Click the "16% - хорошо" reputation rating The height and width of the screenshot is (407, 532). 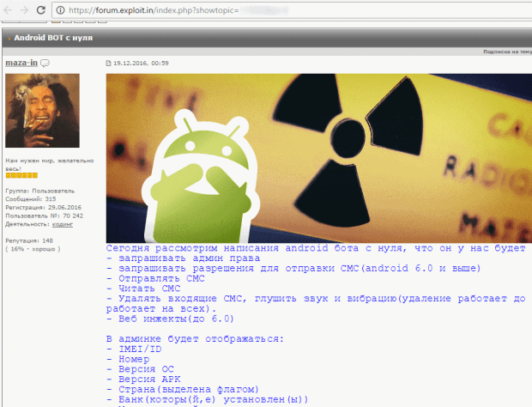[x=33, y=249]
